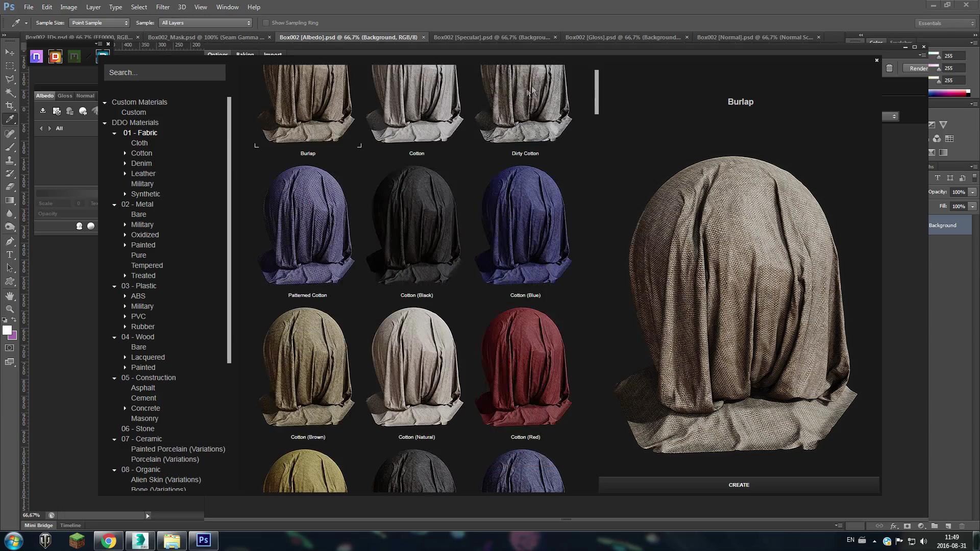Select the Crop tool

click(x=10, y=106)
